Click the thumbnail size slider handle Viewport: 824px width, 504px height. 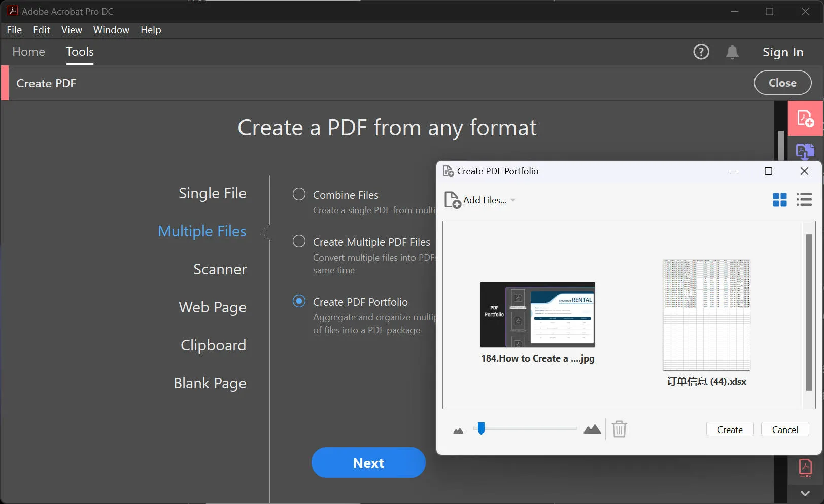481,428
